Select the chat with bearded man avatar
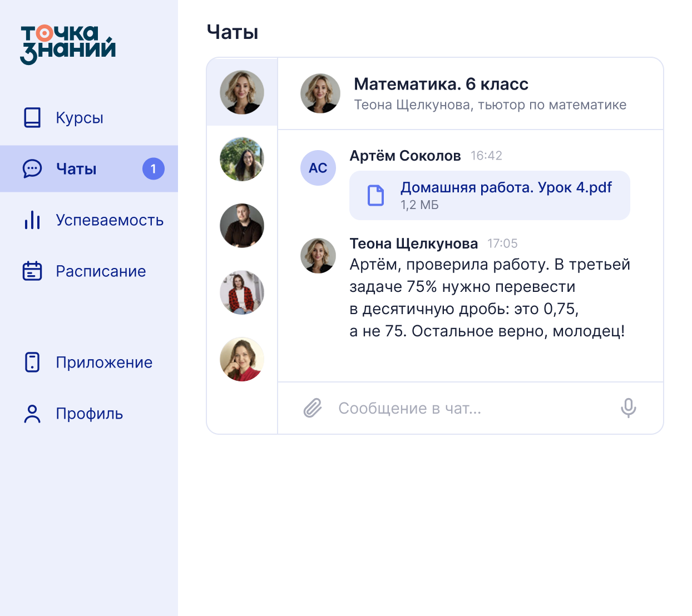Viewport: 692px width, 616px height. coord(242,226)
